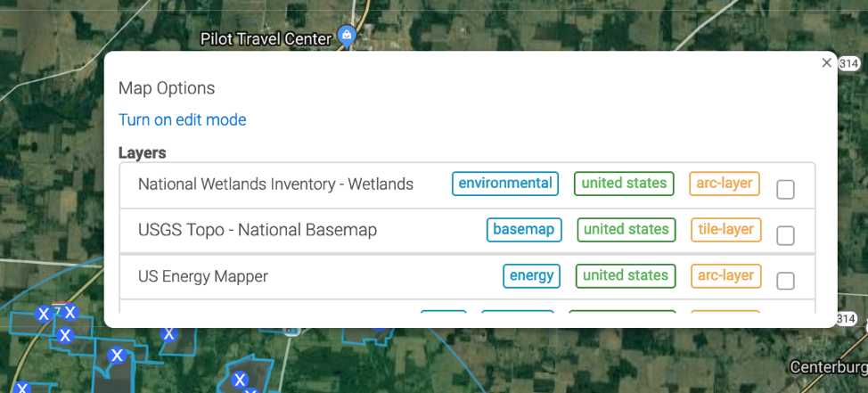Click arc-layer tag on Wetlands row
This screenshot has width=868, height=393.
(x=725, y=184)
